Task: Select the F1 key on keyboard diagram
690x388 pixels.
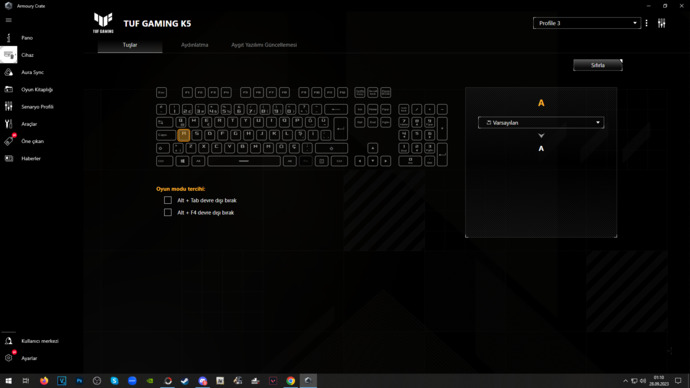Action: tap(187, 93)
